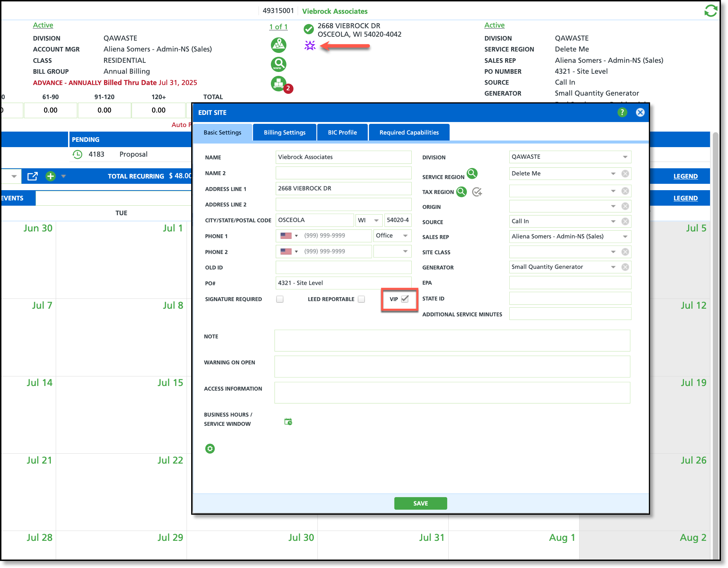This screenshot has width=728, height=568.
Task: Uncheck the VIP checkbox
Action: pyautogui.click(x=405, y=299)
